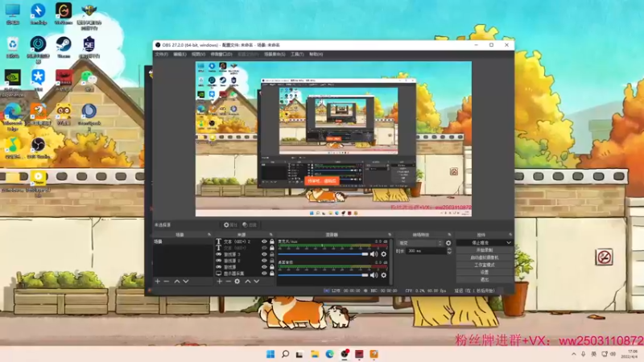The height and width of the screenshot is (362, 644).
Task: Move the scene up in the Scenes panel
Action: [177, 282]
